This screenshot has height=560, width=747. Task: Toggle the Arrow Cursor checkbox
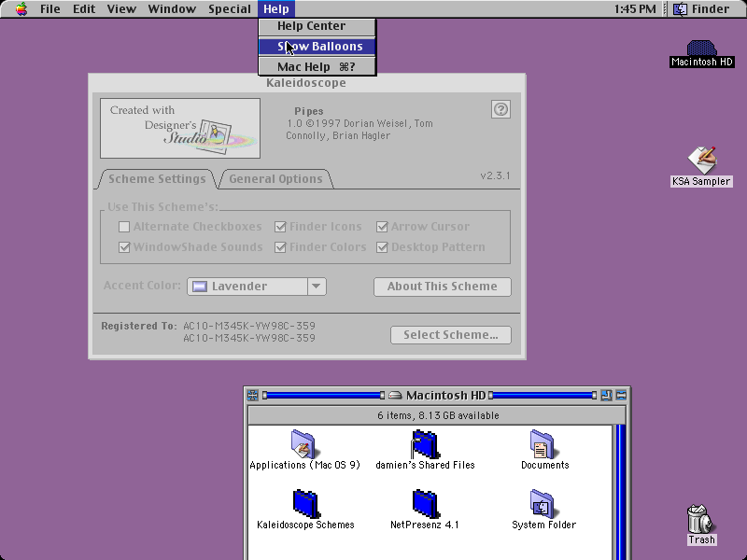[x=382, y=227]
